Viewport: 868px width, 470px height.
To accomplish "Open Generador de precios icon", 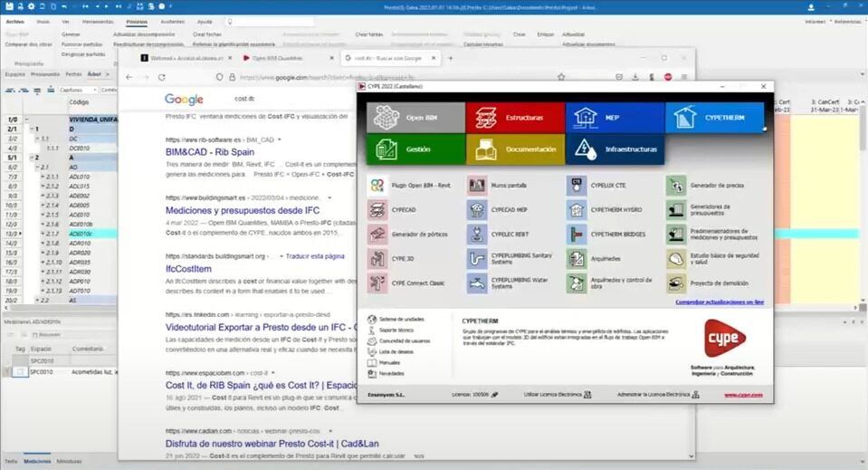I will click(676, 185).
